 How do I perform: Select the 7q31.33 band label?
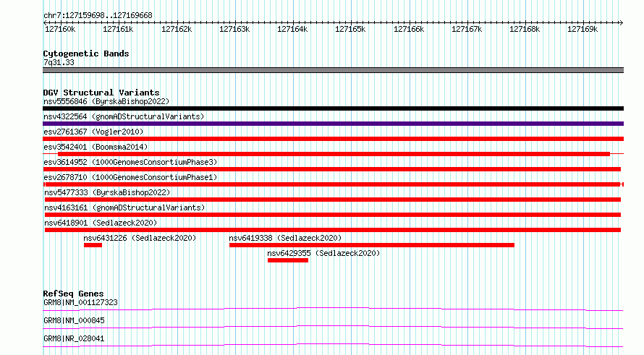tap(59, 62)
